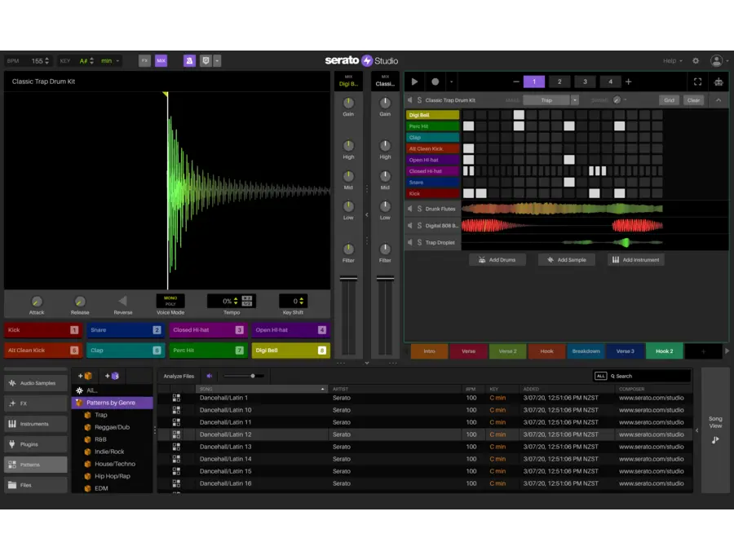Image resolution: width=734 pixels, height=560 pixels.
Task: Click the record button
Action: point(435,82)
